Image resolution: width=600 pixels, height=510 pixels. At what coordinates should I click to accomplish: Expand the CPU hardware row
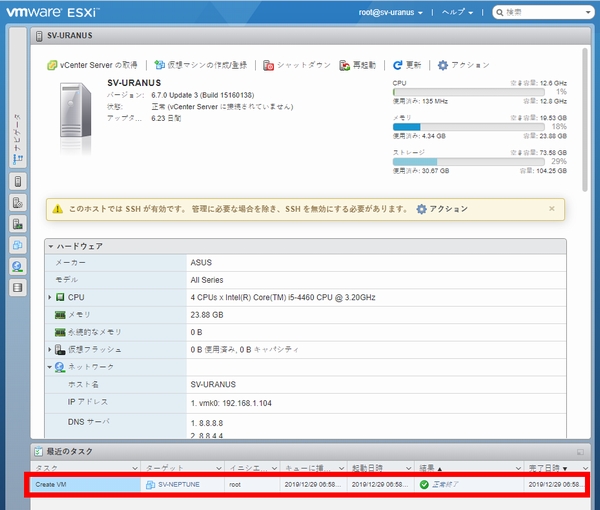[50, 297]
